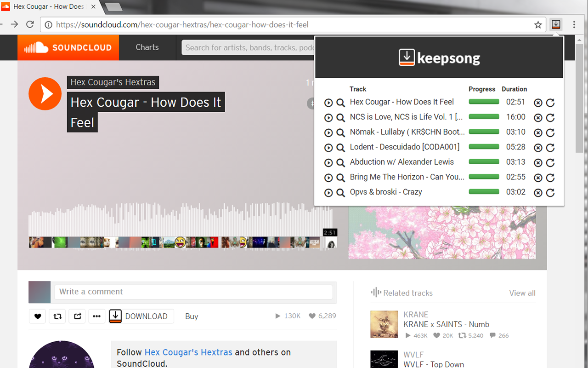Open the Charts page
This screenshot has width=588, height=368.
[147, 47]
